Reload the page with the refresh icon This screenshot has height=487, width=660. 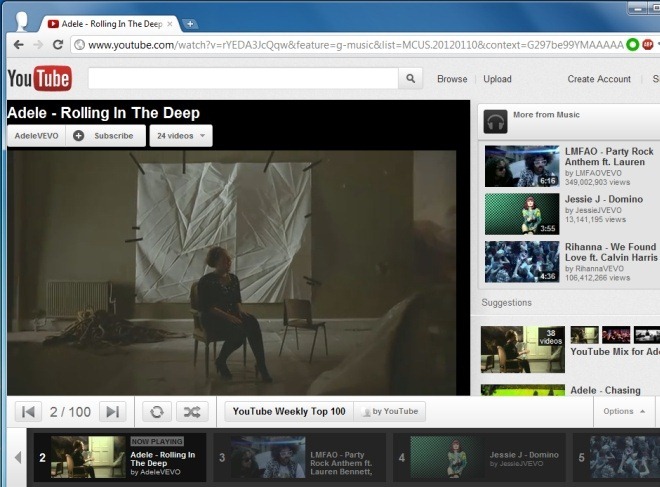point(58,45)
